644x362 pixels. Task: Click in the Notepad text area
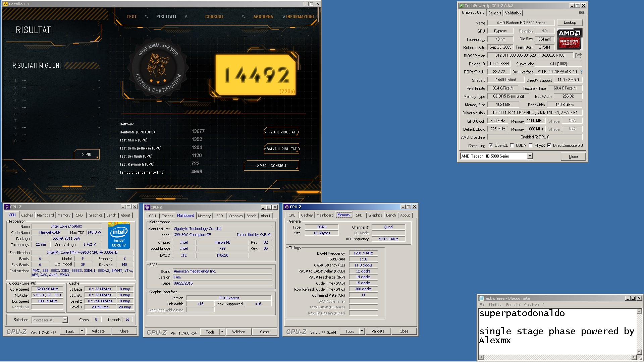click(x=557, y=331)
